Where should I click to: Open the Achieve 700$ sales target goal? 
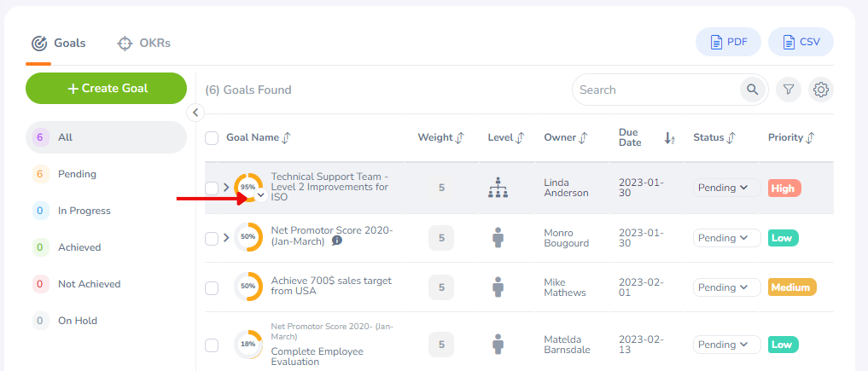(x=331, y=286)
